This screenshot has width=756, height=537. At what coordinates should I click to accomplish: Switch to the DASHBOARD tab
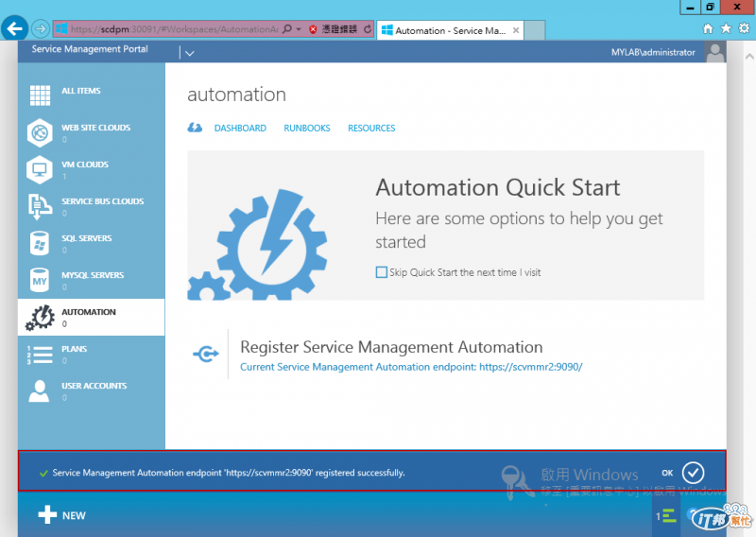(x=240, y=129)
